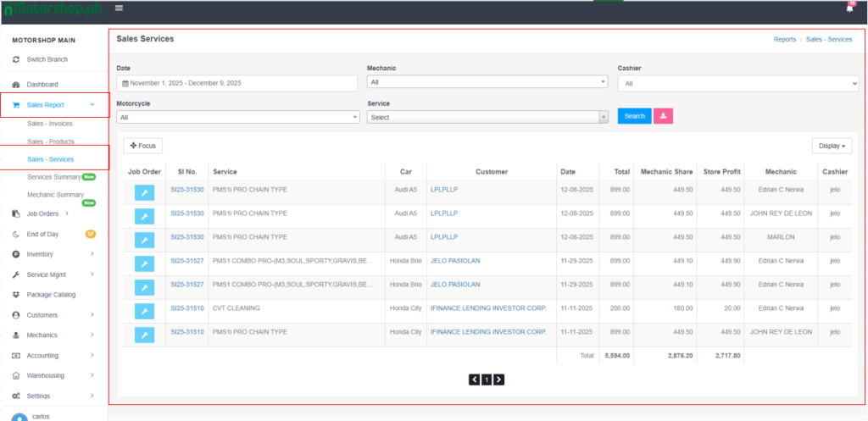Viewport: 868px width, 421px height.
Task: Open Mechanic Summary report in sidebar
Action: point(55,195)
